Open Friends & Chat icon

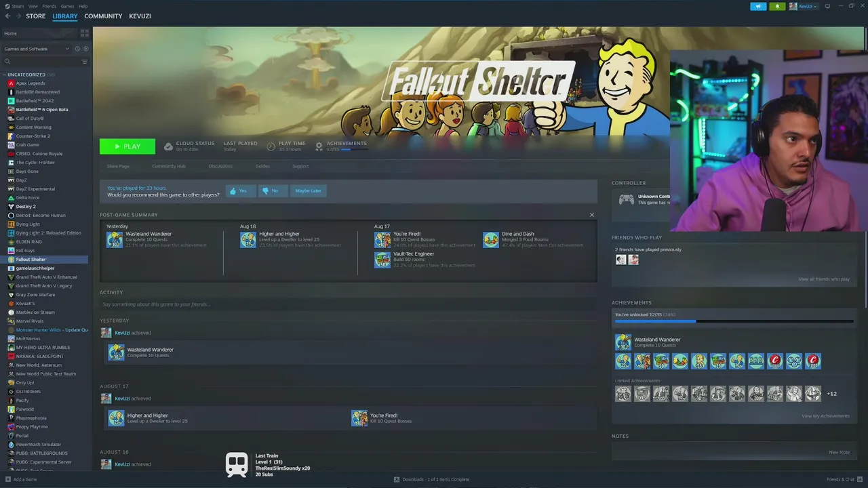[859, 479]
